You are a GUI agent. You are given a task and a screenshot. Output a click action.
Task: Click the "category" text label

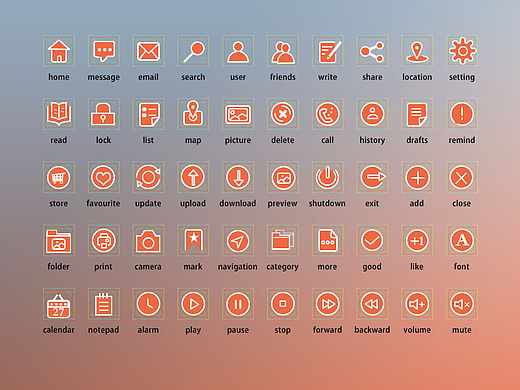point(282,267)
